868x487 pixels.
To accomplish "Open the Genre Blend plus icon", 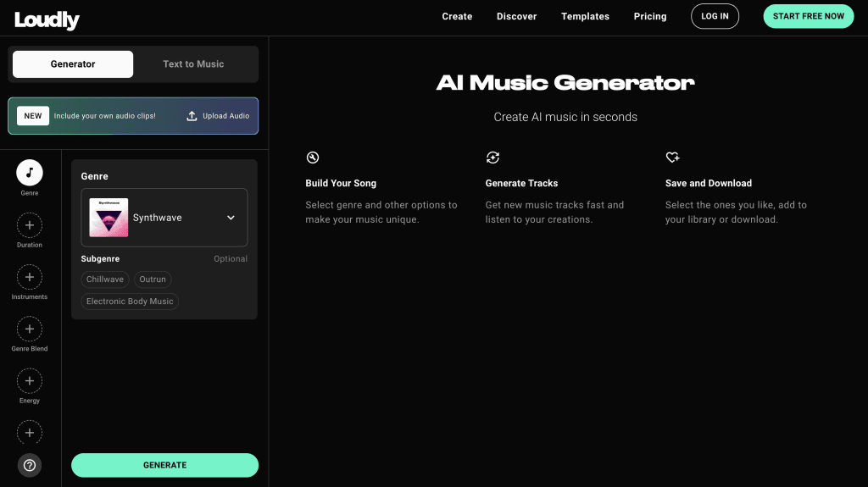I will tap(30, 329).
